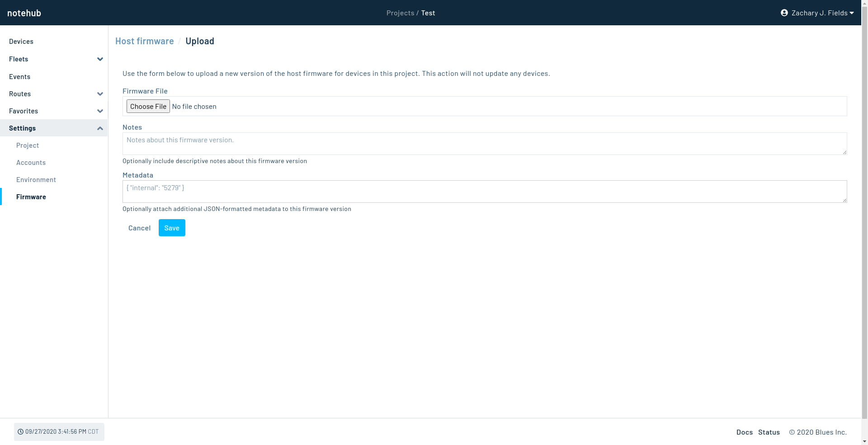The image size is (868, 445).
Task: Select Events in the sidebar
Action: 19,76
